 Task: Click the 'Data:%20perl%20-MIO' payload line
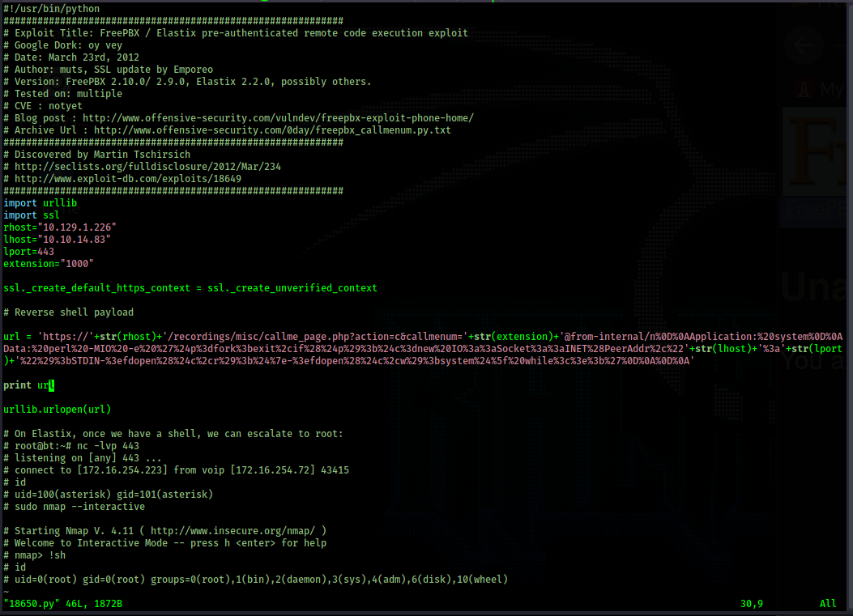click(423, 349)
